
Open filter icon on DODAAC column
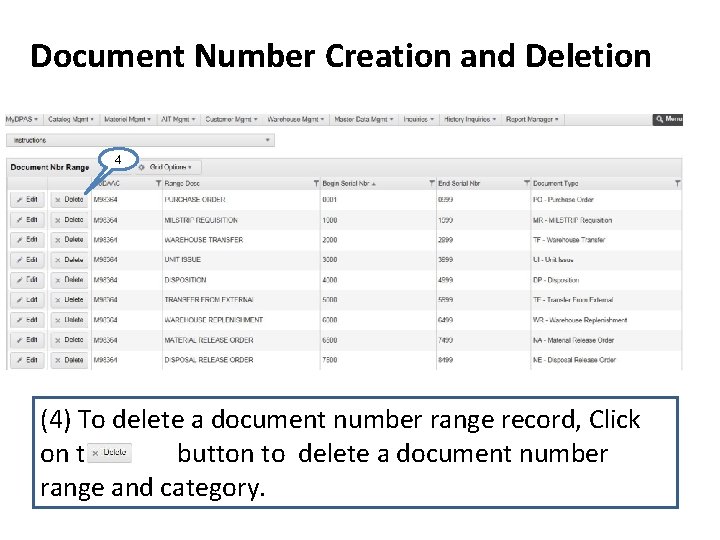click(158, 183)
